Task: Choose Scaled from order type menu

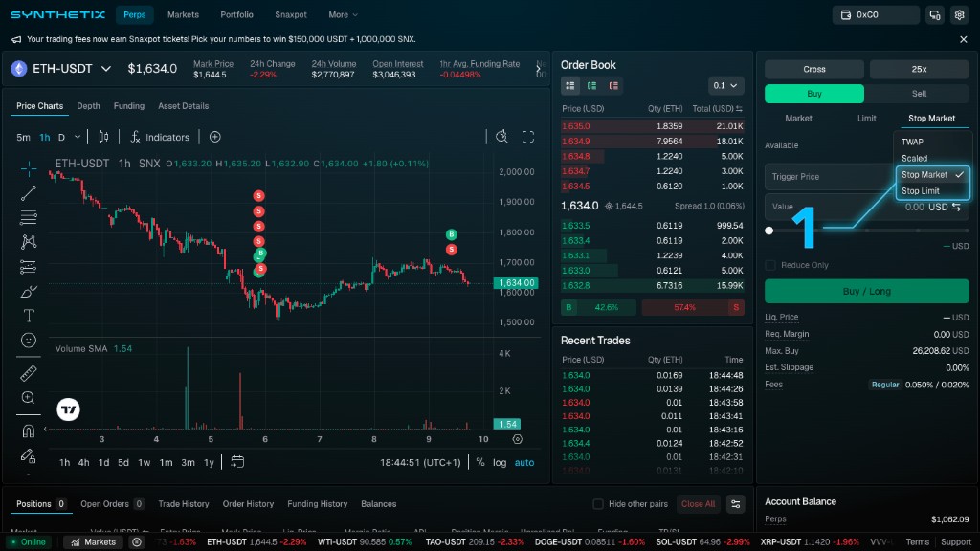Action: coord(914,159)
